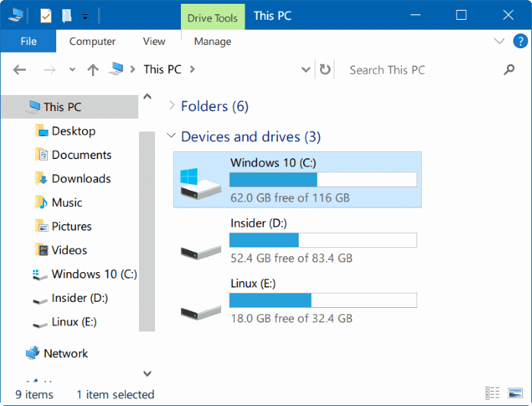Click the Linux (E:) drive icon
The image size is (532, 406).
tap(201, 312)
